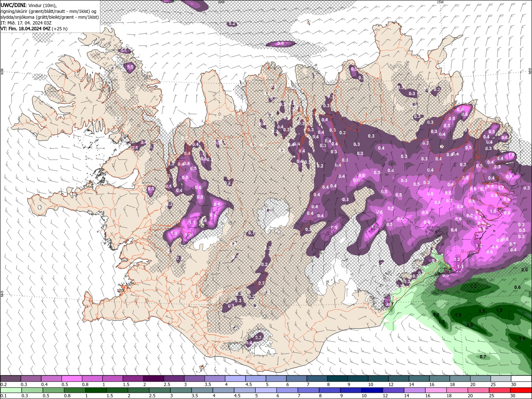
Task: Select the pale gray swatch labeled 25, upper legend
Action: 501,379
